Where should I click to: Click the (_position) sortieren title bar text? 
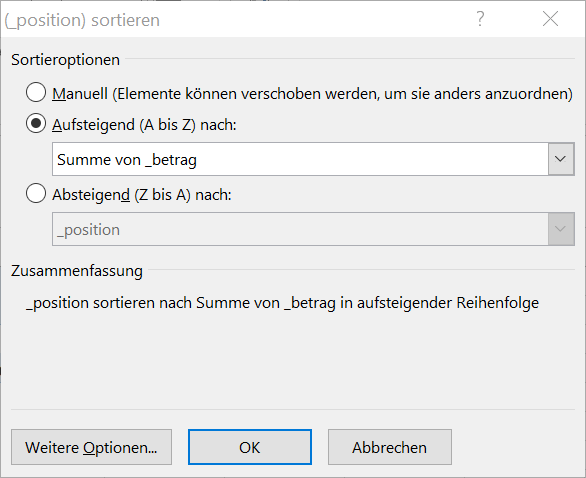tap(82, 20)
